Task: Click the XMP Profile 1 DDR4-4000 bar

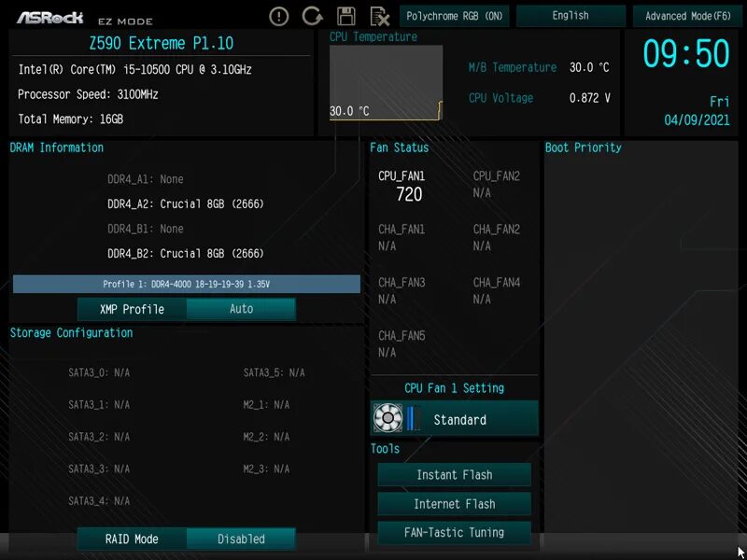Action: [x=186, y=285]
